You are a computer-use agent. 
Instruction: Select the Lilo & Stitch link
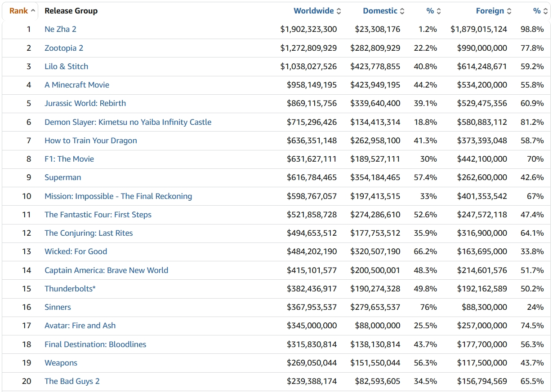point(66,66)
